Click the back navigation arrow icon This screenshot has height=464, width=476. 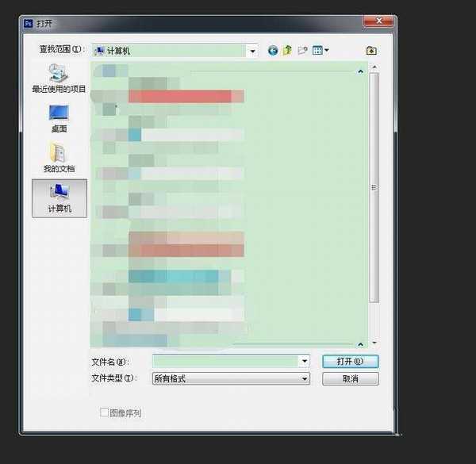pyautogui.click(x=273, y=50)
